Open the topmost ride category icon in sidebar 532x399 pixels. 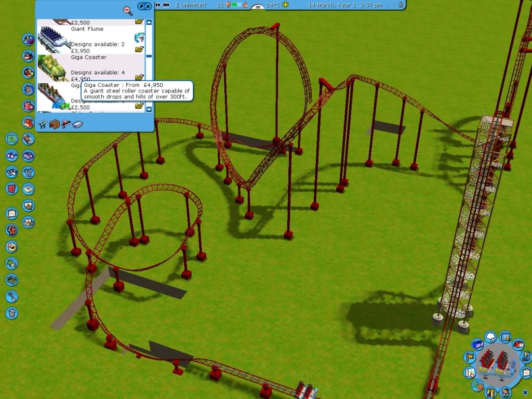pyautogui.click(x=29, y=39)
